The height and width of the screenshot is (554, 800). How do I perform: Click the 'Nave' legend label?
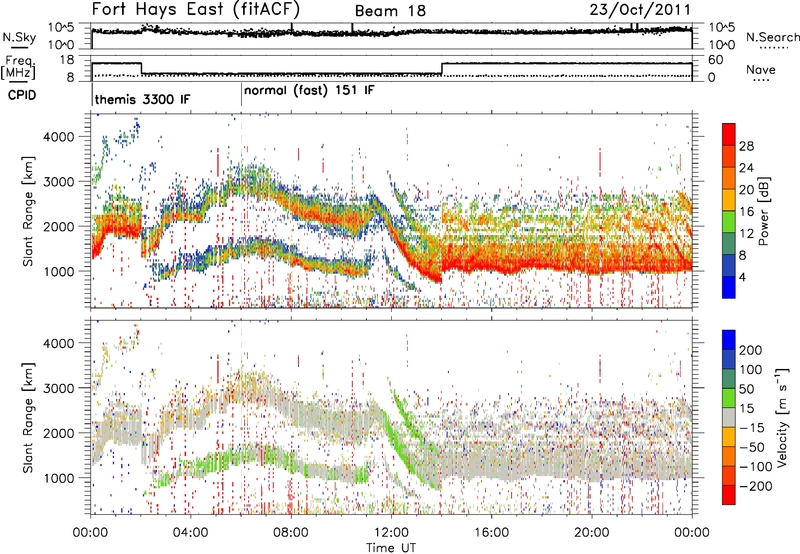[761, 69]
